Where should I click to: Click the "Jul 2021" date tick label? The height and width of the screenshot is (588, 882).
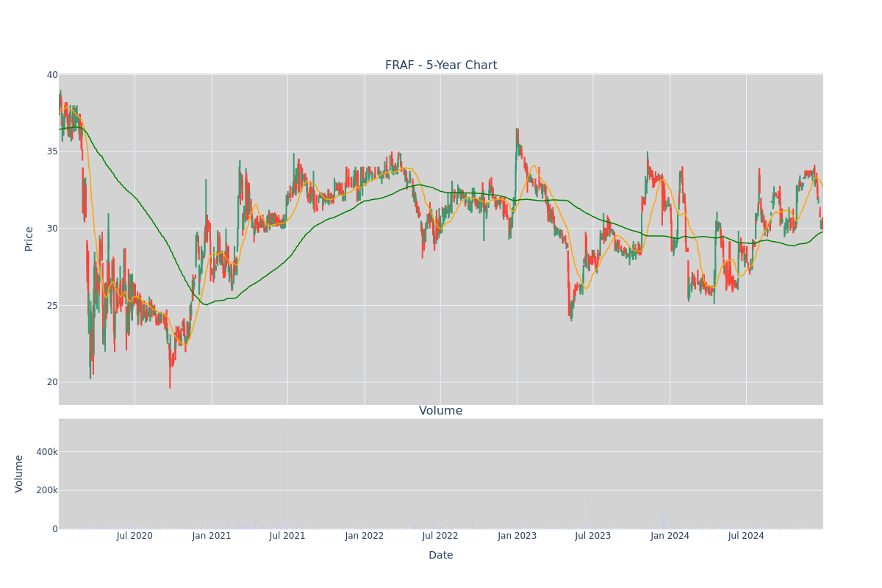point(287,536)
